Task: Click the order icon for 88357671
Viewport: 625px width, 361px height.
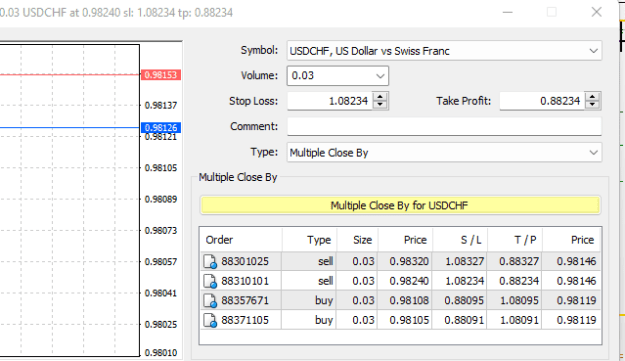Action: 210,301
